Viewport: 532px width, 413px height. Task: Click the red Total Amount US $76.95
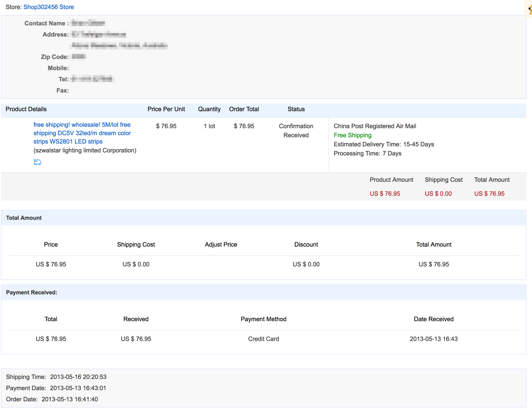[489, 193]
